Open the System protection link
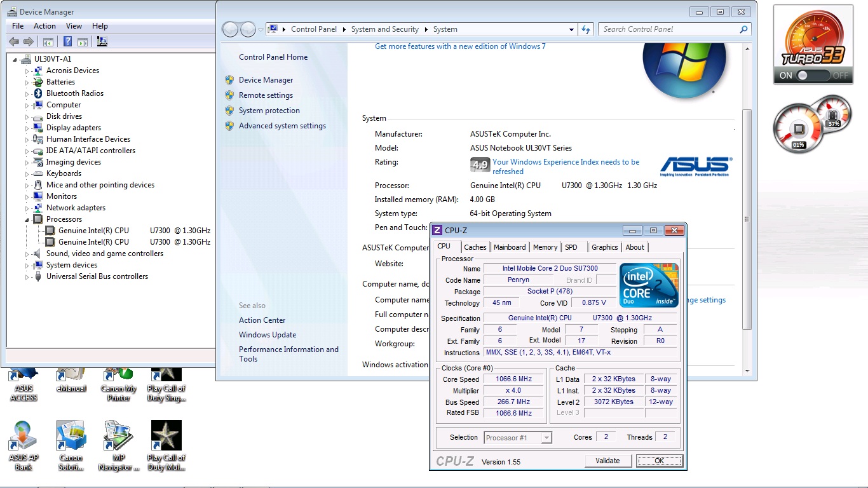This screenshot has height=488, width=868. tap(269, 111)
